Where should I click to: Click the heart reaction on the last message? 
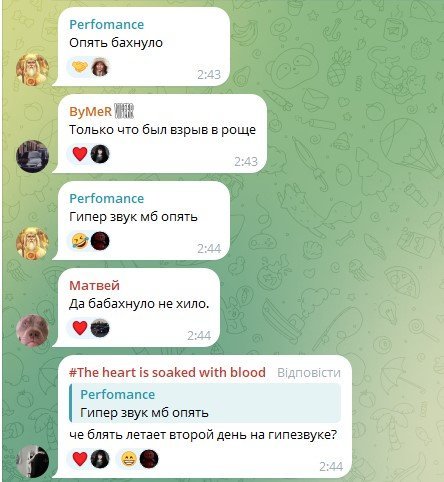pyautogui.click(x=80, y=459)
